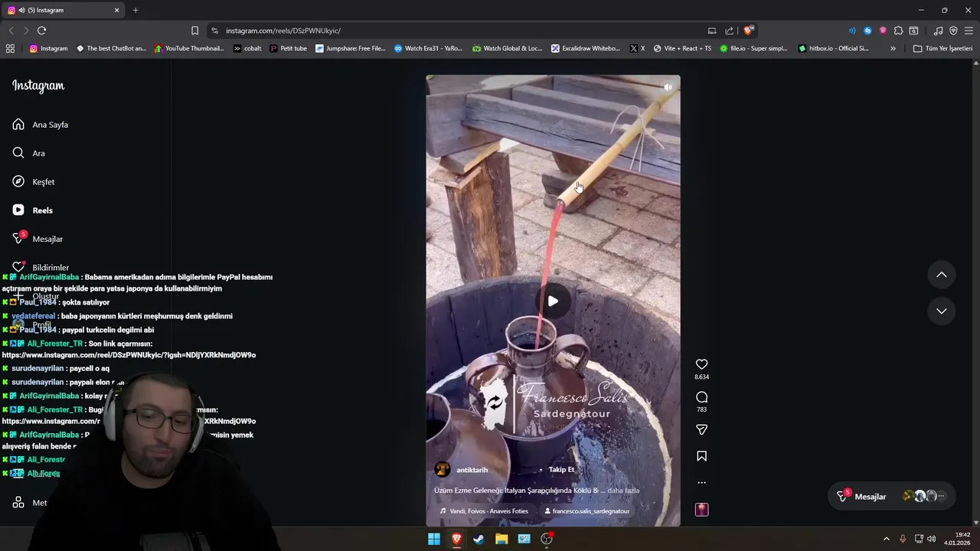This screenshot has height=551, width=980.
Task: Open a new browser tab
Action: point(136,10)
